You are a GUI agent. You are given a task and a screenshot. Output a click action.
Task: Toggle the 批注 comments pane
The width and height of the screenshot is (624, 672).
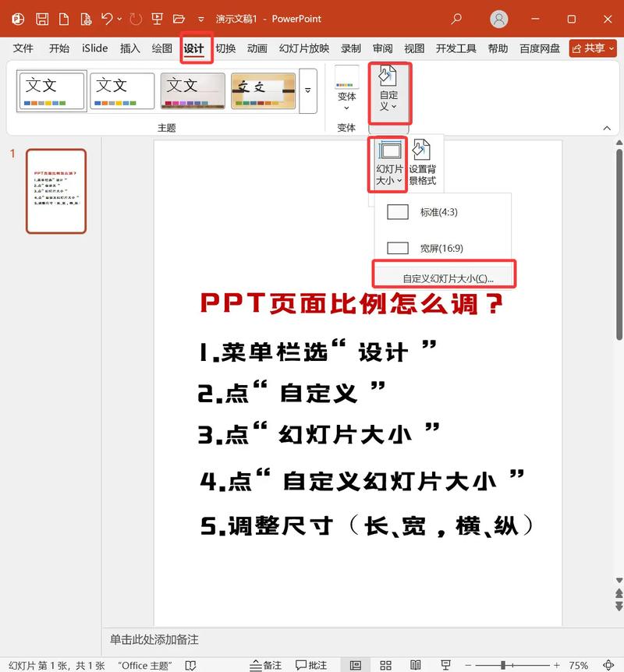coord(311,665)
